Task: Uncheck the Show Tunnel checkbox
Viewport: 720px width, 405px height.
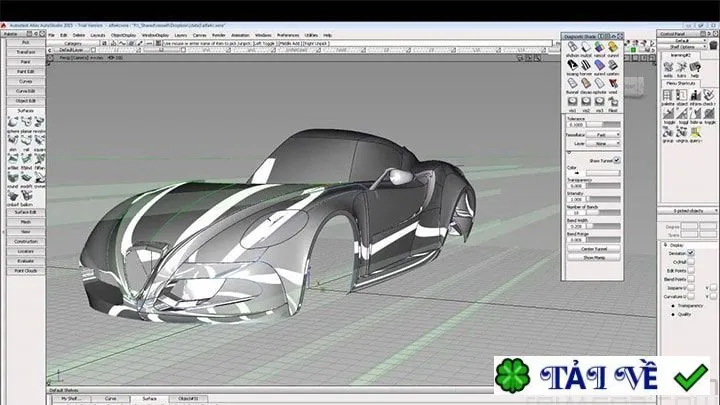Action: coord(617,160)
